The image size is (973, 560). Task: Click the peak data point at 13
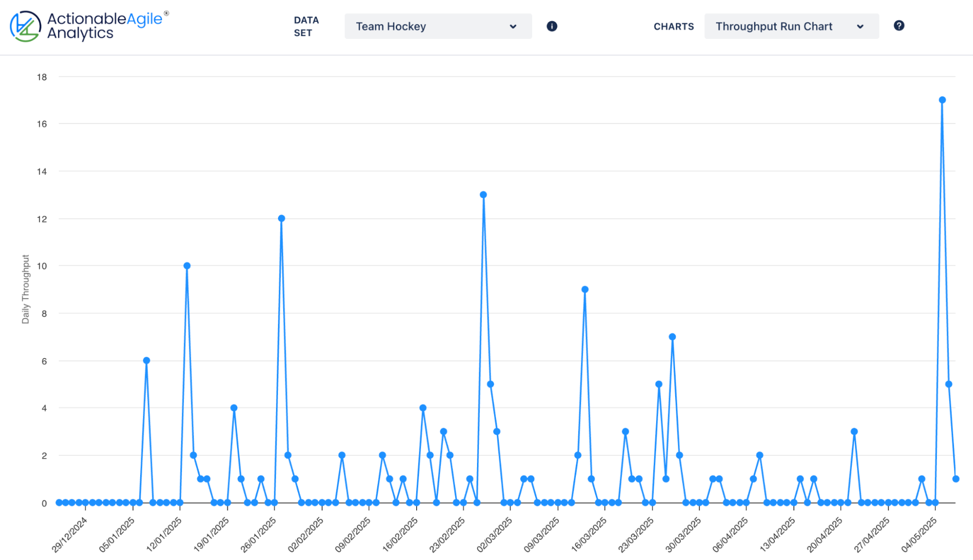(x=483, y=195)
